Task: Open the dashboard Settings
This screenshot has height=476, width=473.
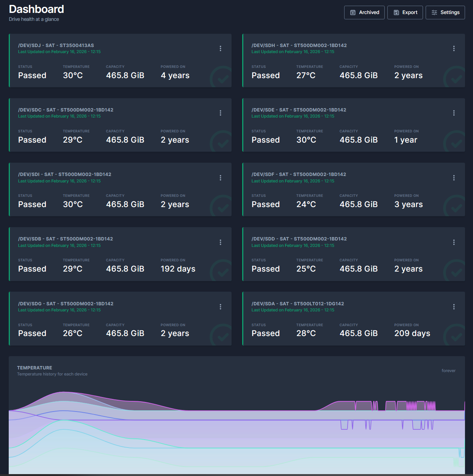Action: click(445, 13)
